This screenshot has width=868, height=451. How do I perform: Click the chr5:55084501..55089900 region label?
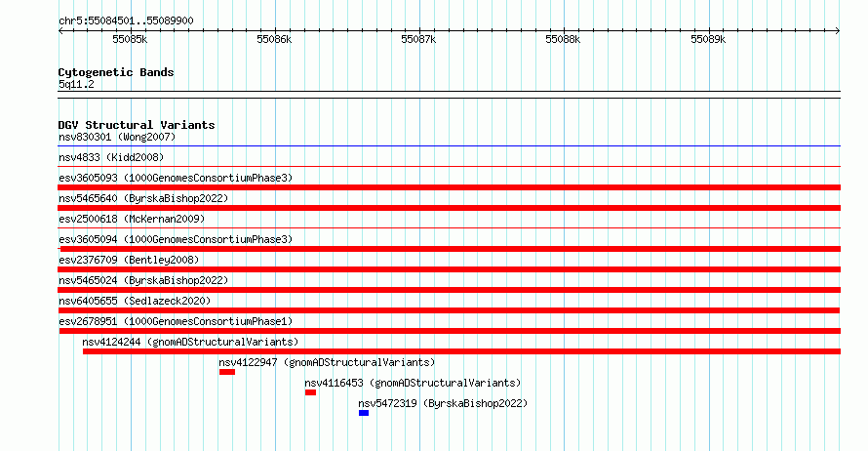pyautogui.click(x=126, y=21)
